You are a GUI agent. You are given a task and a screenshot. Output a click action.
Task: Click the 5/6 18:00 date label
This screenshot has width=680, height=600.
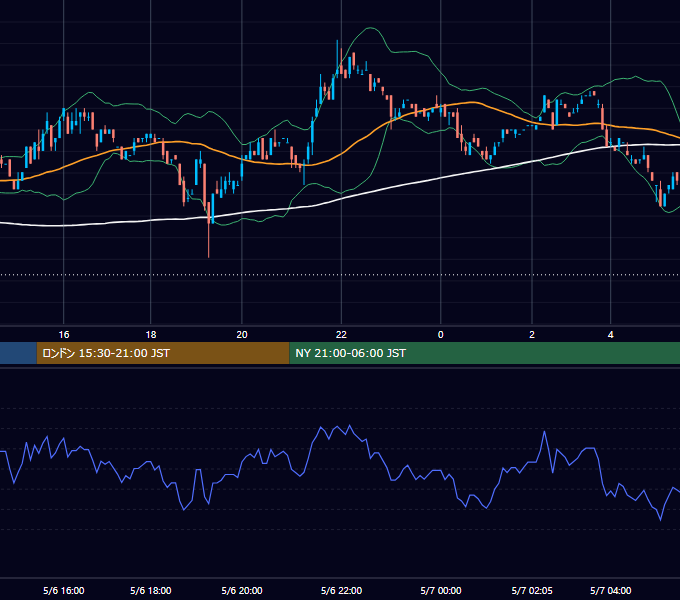click(150, 590)
